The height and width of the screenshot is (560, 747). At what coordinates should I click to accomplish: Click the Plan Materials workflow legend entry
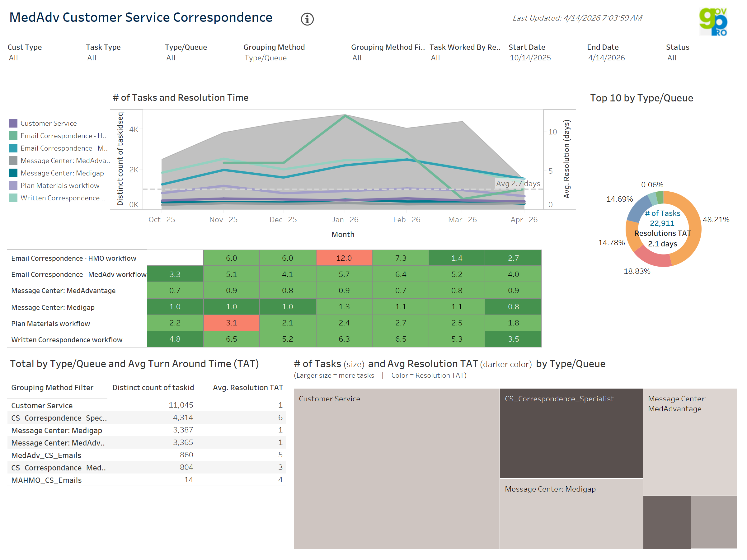point(60,185)
